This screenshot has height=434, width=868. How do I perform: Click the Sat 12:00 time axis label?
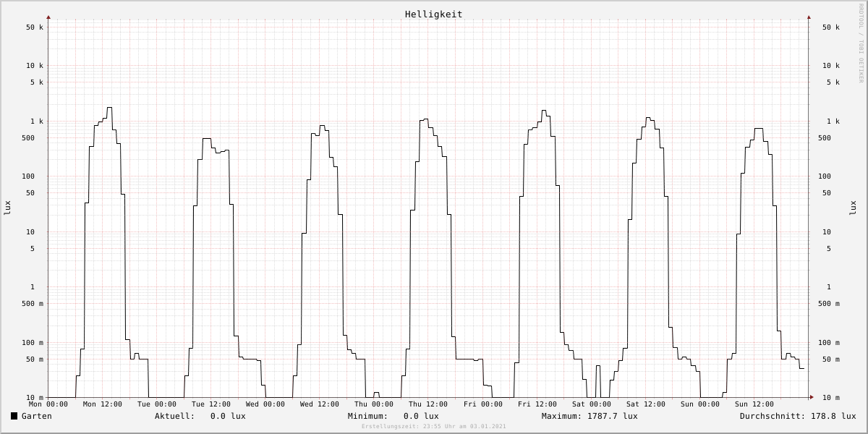646,404
